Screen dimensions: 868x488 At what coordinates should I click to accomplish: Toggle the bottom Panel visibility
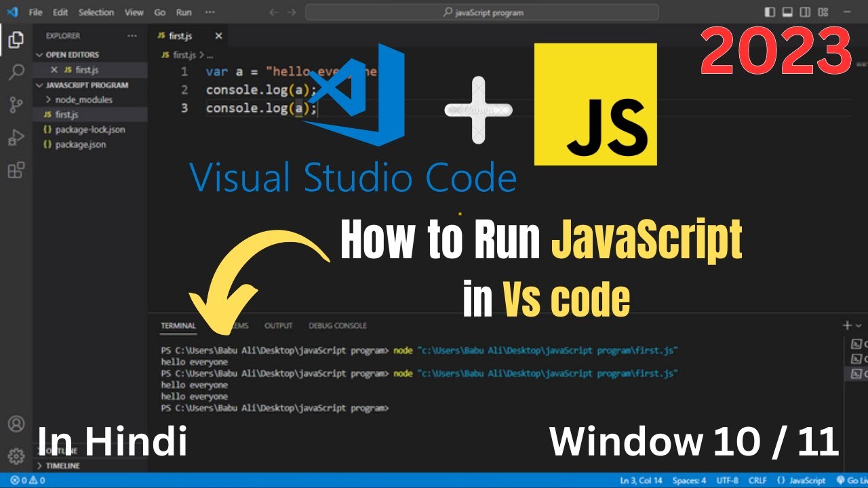tap(787, 12)
